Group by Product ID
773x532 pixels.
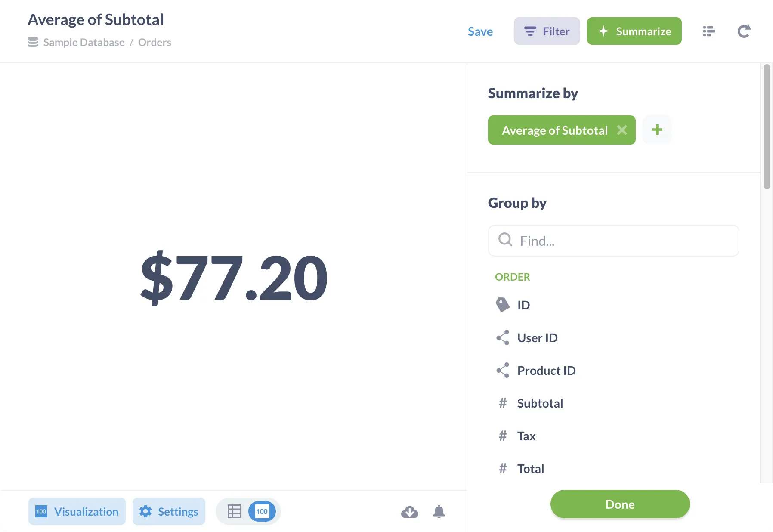coord(546,371)
